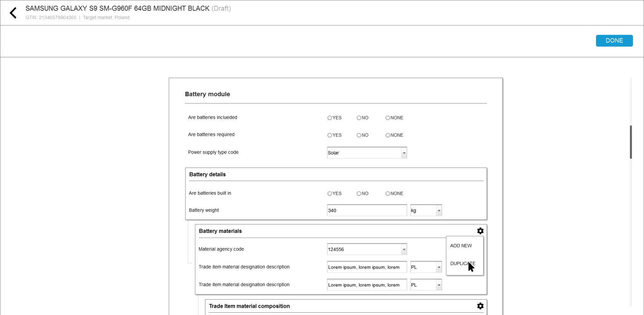644x315 pixels.
Task: Open Battery materials gear settings
Action: [480, 231]
